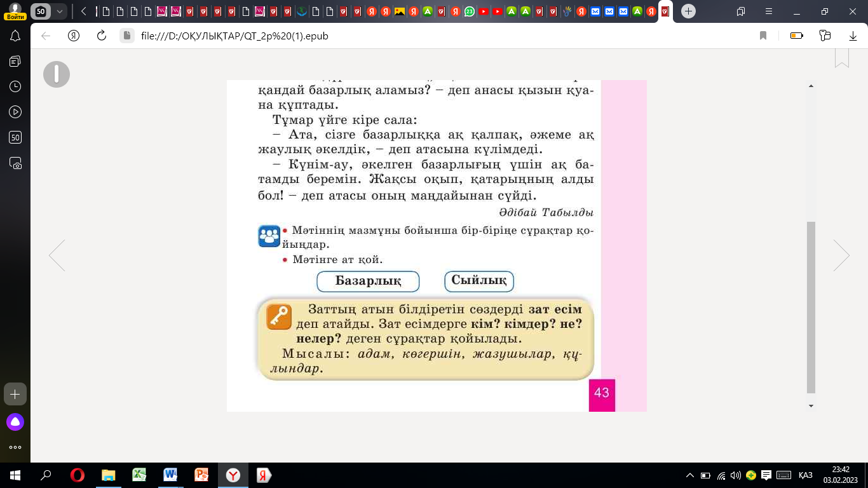This screenshot has height=488, width=868.
Task: Open the battery status tray icon
Action: (705, 475)
